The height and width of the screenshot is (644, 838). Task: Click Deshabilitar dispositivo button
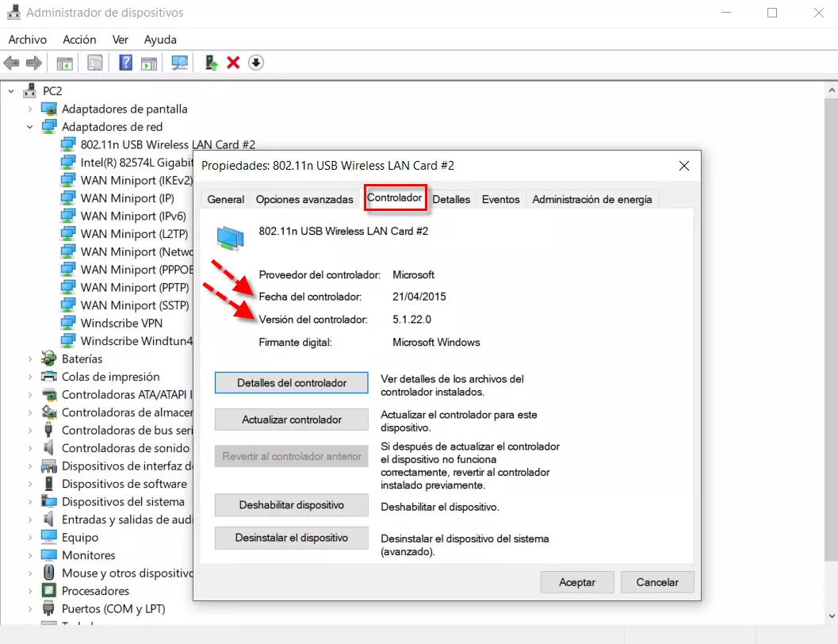point(292,505)
